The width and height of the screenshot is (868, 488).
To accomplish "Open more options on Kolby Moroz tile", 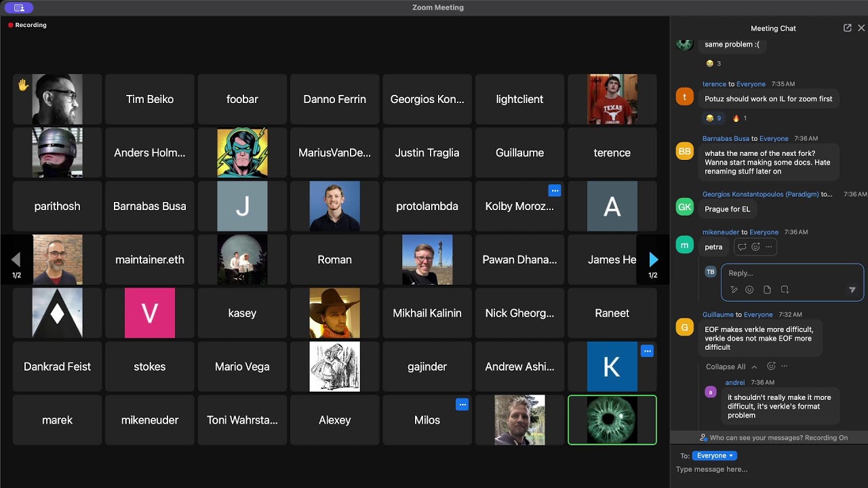I will point(555,190).
